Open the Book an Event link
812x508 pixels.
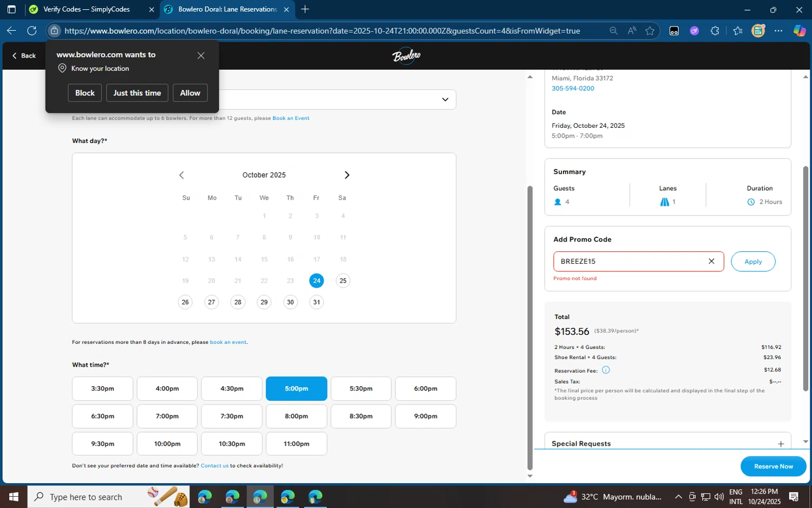pyautogui.click(x=291, y=118)
